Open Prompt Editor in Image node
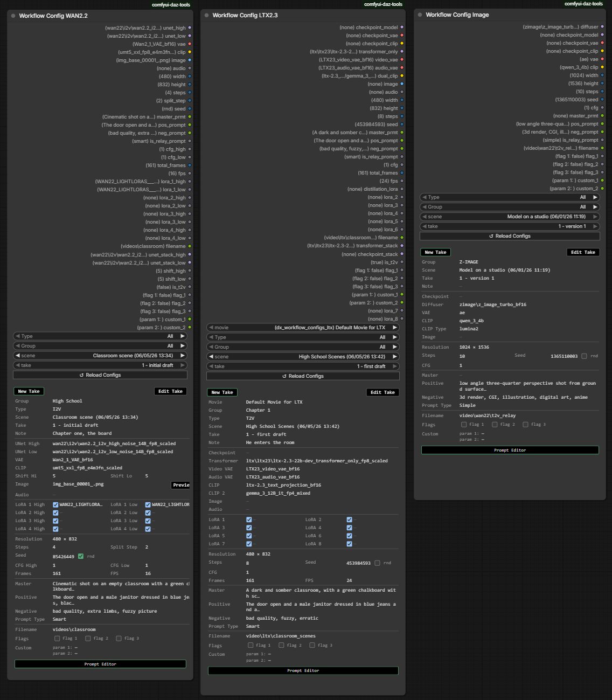The image size is (612, 700). [x=510, y=450]
